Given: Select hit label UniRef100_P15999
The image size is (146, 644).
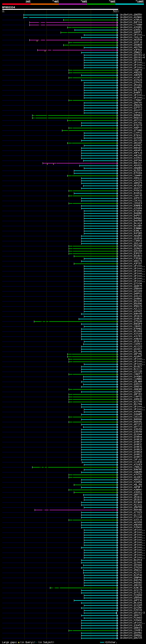Looking at the screenshot, I should click(x=131, y=595).
